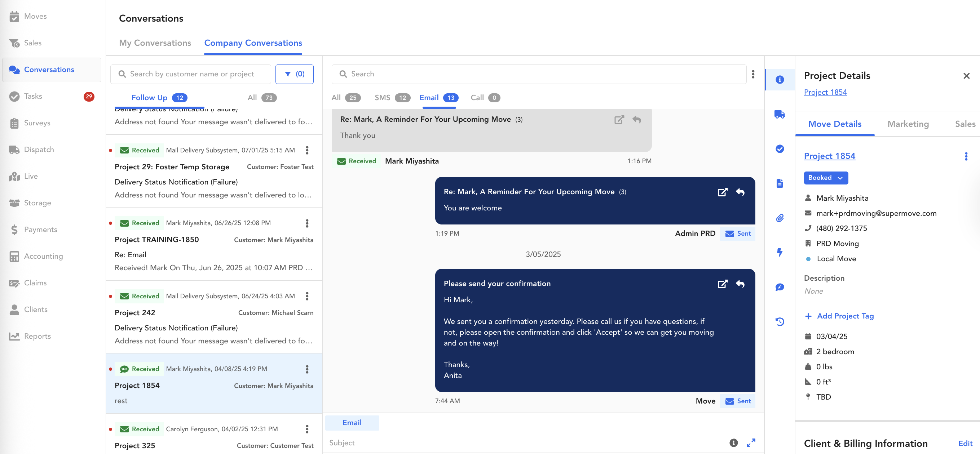This screenshot has height=454, width=980.
Task: Select the Follow Up list tab
Action: tap(159, 98)
